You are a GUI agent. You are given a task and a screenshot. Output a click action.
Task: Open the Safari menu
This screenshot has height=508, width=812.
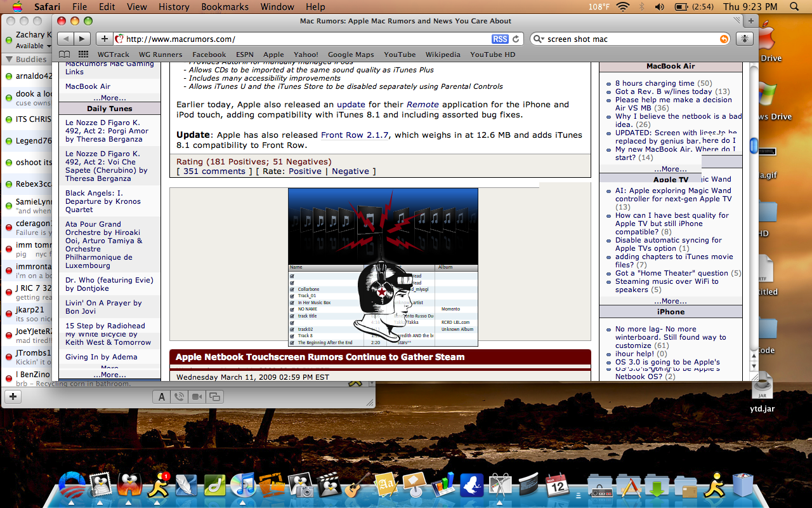47,7
